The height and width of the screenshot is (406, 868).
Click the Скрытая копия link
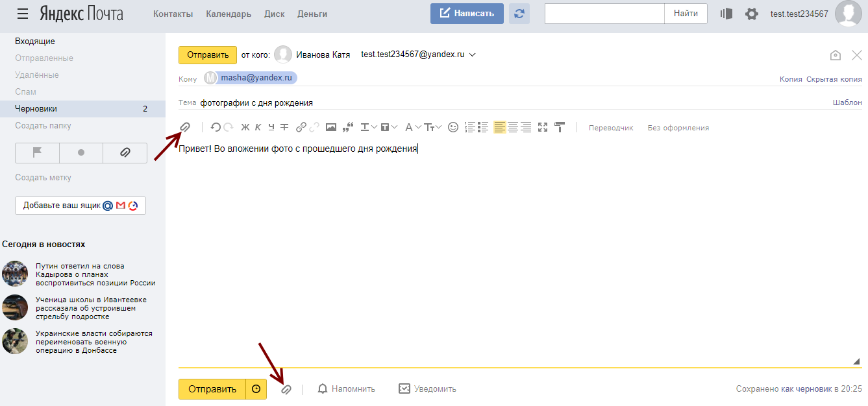click(x=834, y=79)
